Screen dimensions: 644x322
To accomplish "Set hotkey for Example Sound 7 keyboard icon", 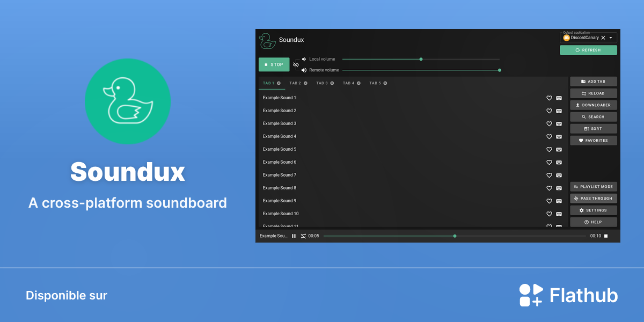I will click(559, 175).
